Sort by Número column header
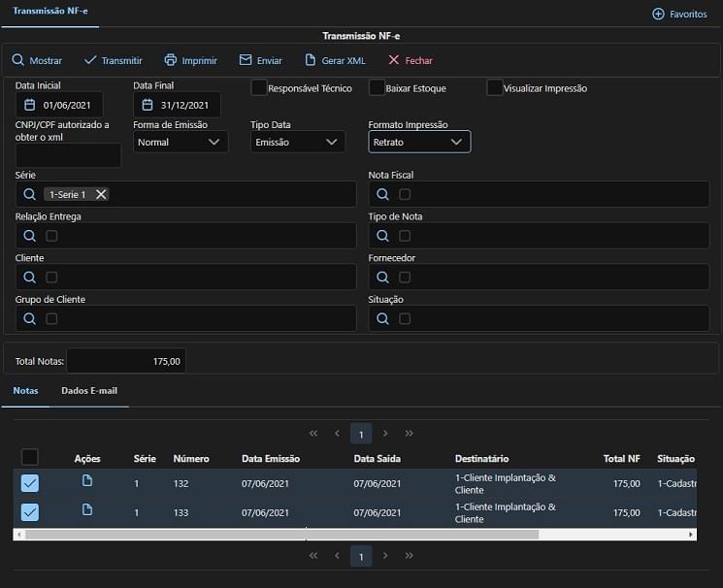The height and width of the screenshot is (588, 723). tap(191, 458)
